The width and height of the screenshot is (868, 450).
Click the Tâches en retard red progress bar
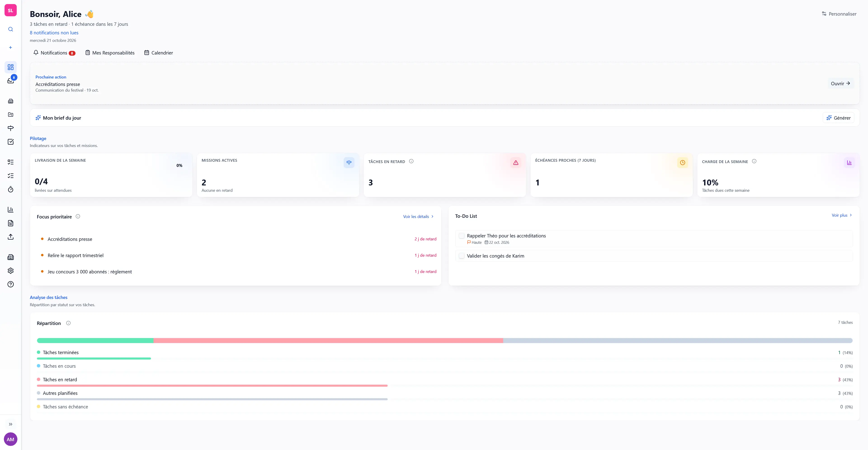click(212, 386)
